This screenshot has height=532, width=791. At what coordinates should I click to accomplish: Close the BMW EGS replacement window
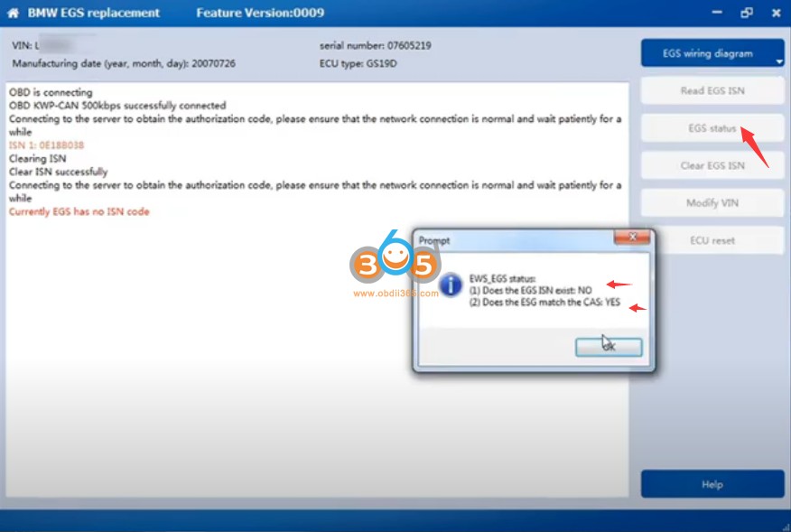(x=776, y=13)
